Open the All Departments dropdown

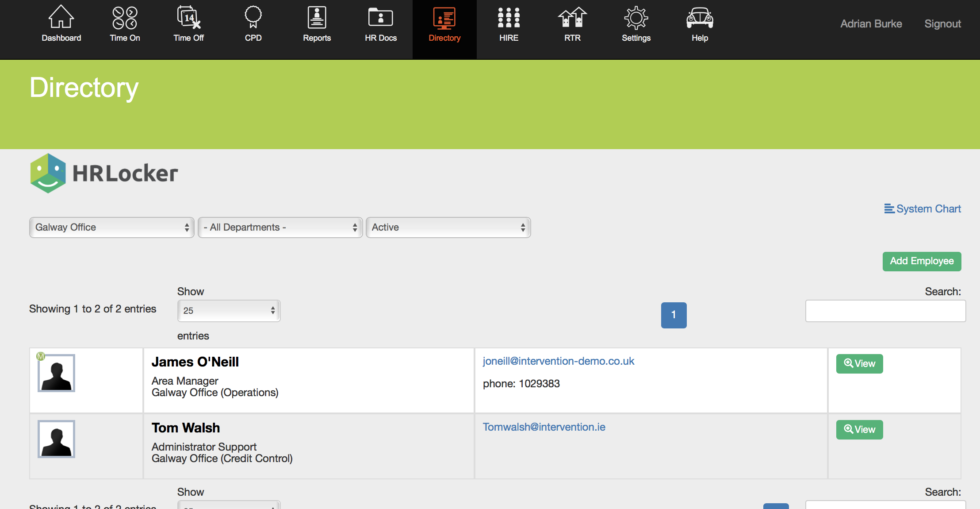click(x=280, y=228)
